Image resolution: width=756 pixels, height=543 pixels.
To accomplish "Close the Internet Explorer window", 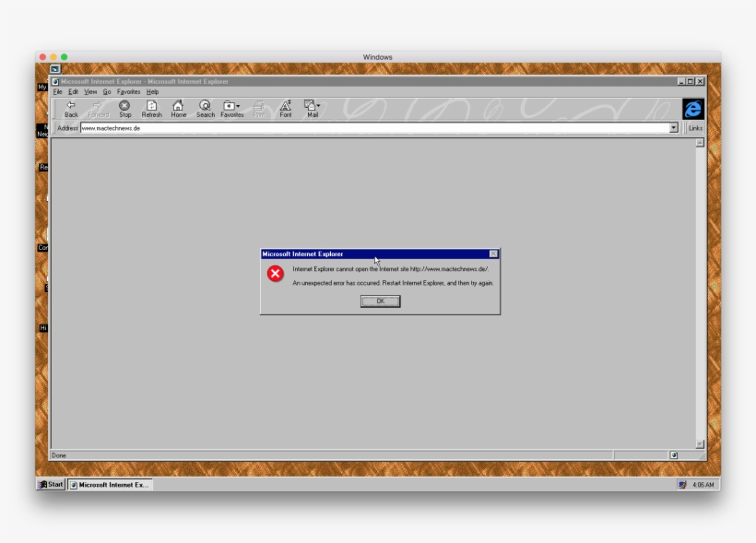I will pos(700,81).
